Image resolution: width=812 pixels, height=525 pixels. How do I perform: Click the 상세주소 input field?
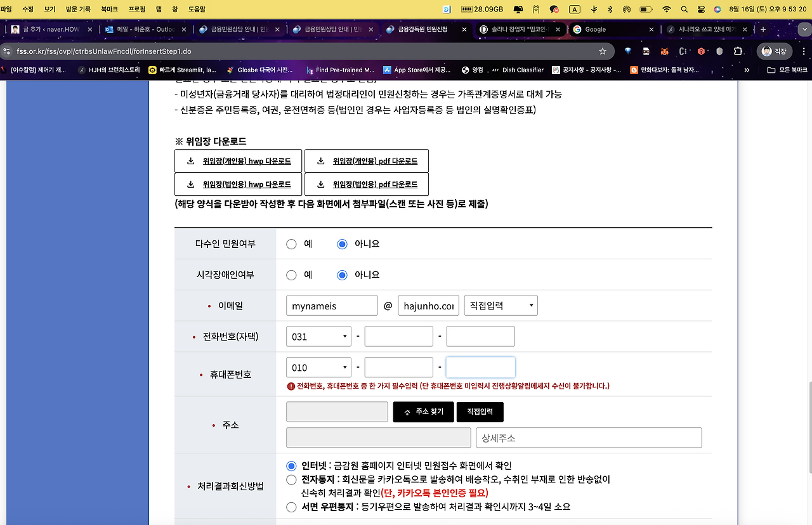(x=588, y=437)
